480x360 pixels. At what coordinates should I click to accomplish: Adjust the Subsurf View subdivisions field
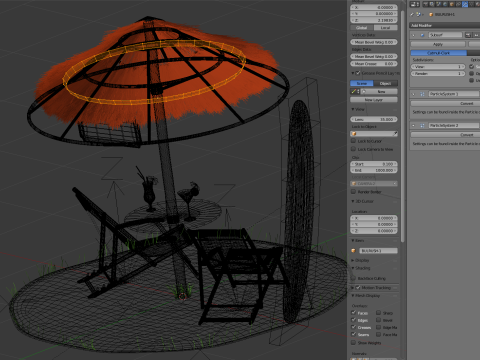pyautogui.click(x=438, y=67)
